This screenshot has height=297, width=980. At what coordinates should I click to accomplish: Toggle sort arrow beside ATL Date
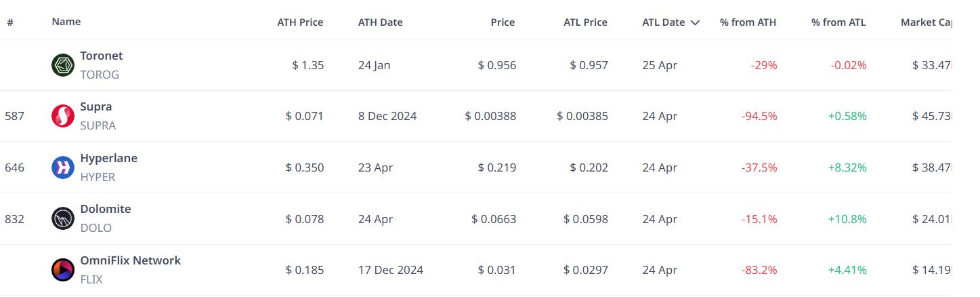695,22
